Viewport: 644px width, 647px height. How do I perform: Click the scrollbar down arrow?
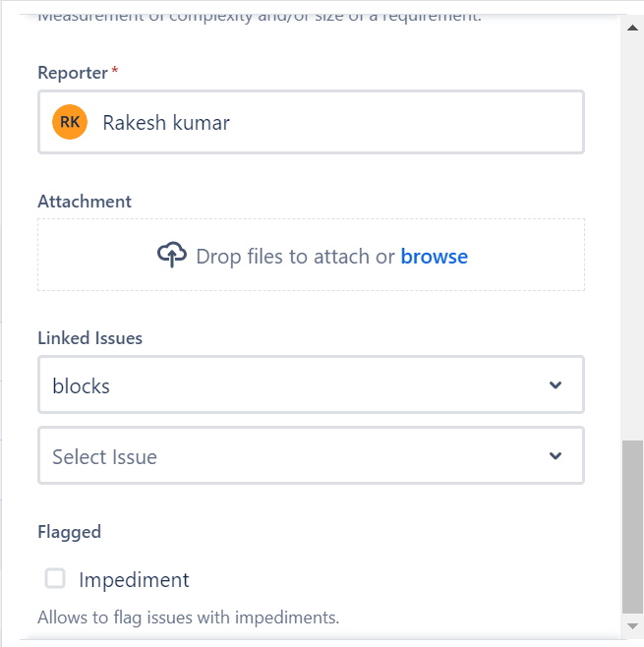click(x=632, y=625)
